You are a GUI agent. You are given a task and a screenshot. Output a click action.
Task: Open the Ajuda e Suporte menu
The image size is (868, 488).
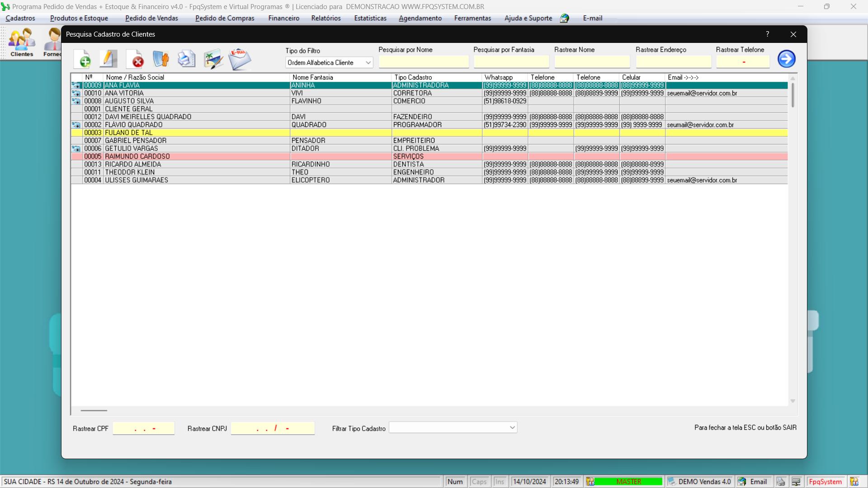(x=528, y=19)
